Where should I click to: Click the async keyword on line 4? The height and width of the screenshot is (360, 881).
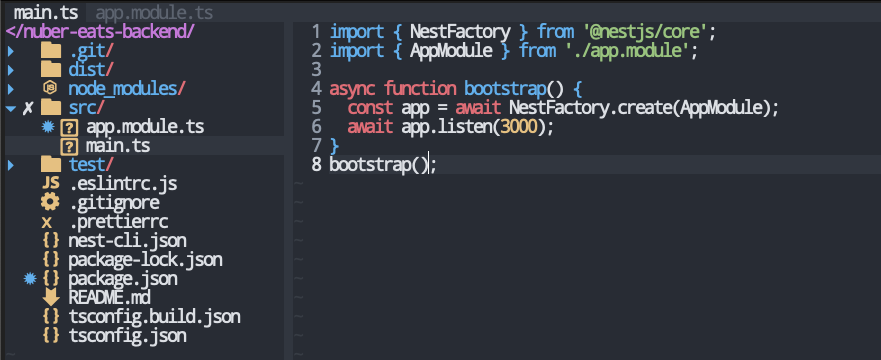point(352,89)
